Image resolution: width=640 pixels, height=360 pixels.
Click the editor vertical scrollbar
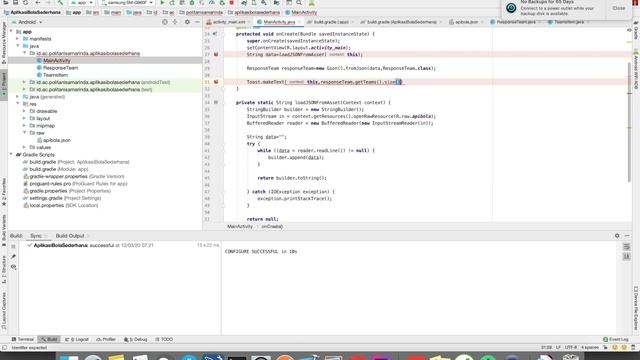[x=629, y=122]
